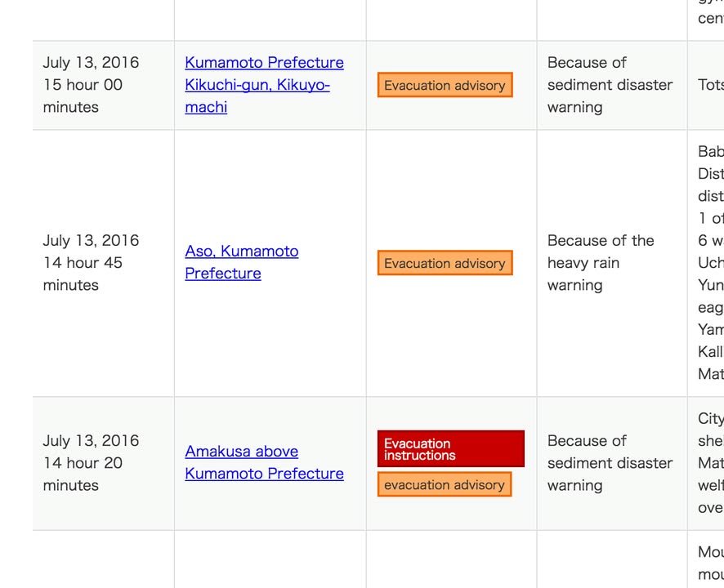Select the July 13, 2016 15 hour 00 minutes cell

(x=91, y=85)
